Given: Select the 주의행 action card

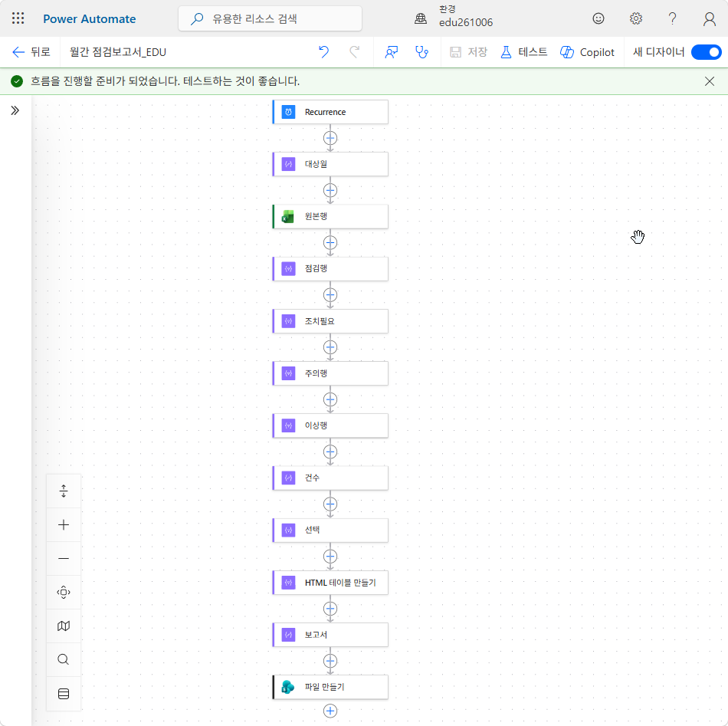Looking at the screenshot, I should coord(330,373).
